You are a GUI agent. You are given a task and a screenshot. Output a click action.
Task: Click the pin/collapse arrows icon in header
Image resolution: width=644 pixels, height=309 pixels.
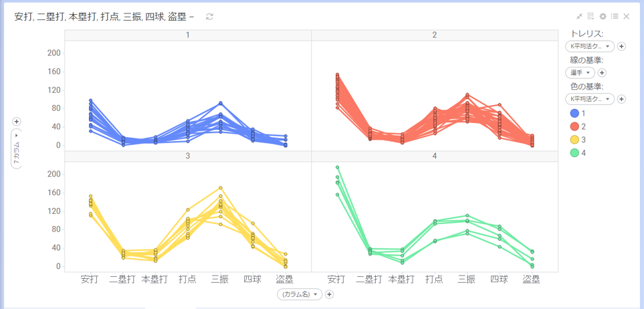point(579,17)
